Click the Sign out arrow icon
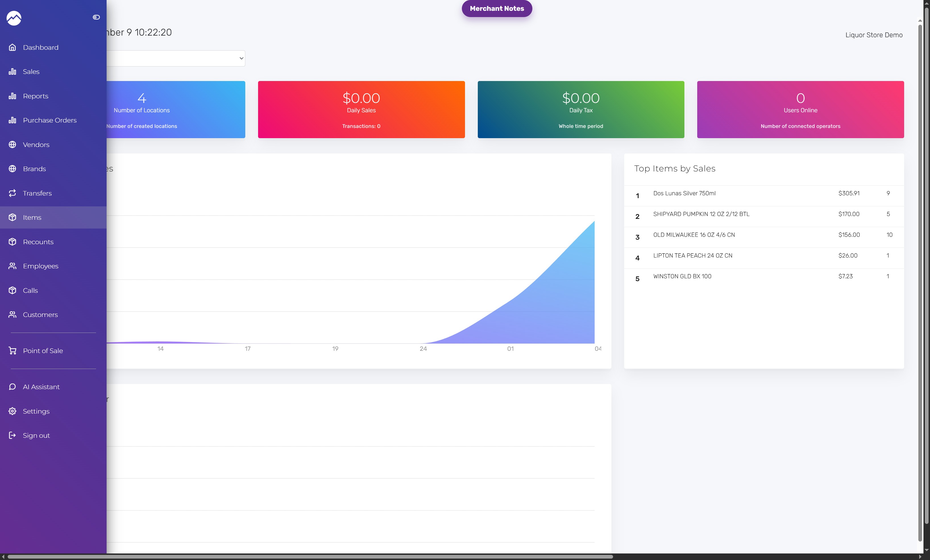This screenshot has height=560, width=930. pyautogui.click(x=13, y=435)
